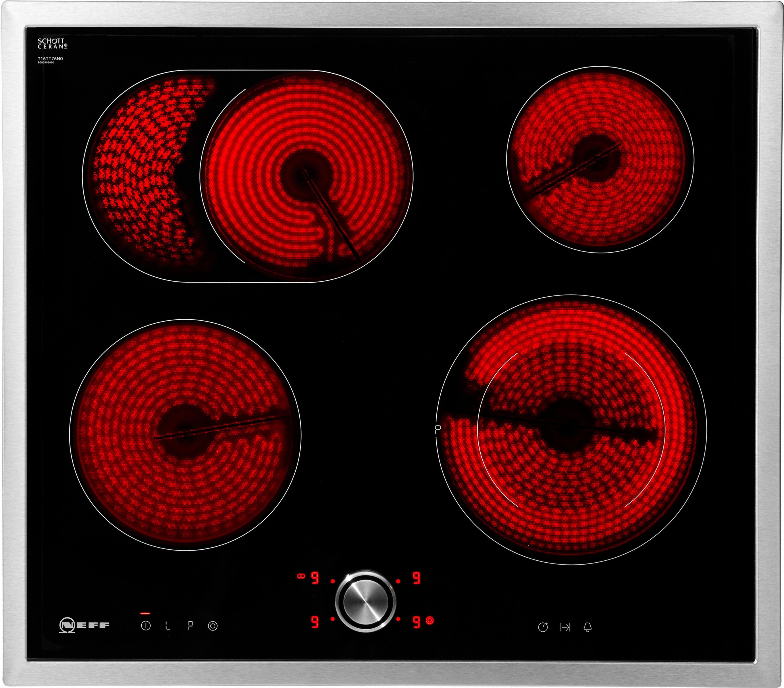Tap the L childproof lock symbol

tap(168, 626)
